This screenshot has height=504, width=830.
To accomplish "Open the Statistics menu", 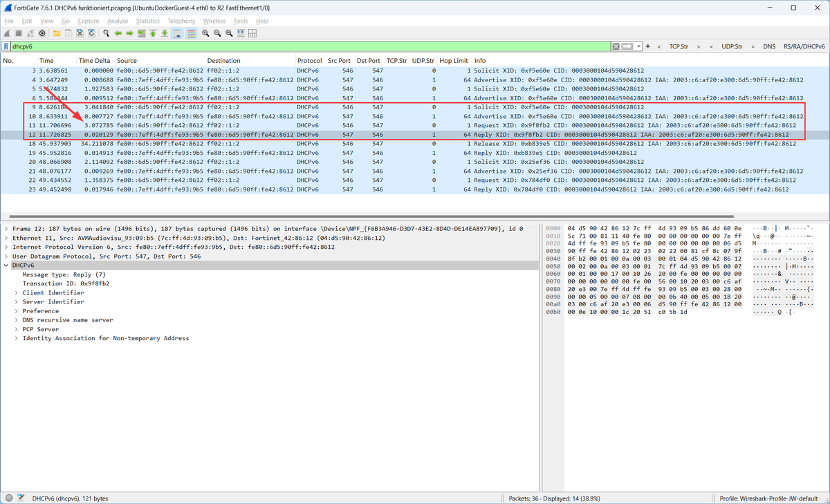I will 147,21.
